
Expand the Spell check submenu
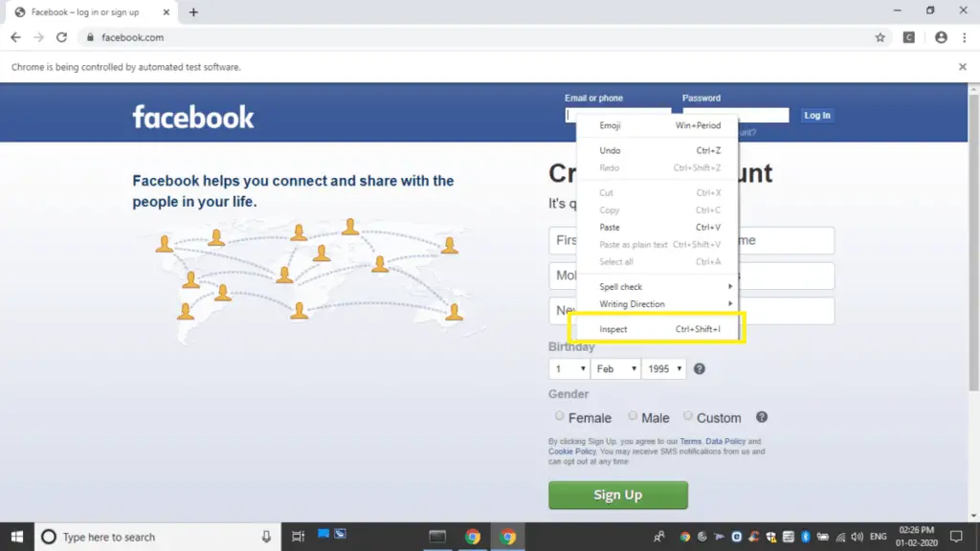pos(657,287)
